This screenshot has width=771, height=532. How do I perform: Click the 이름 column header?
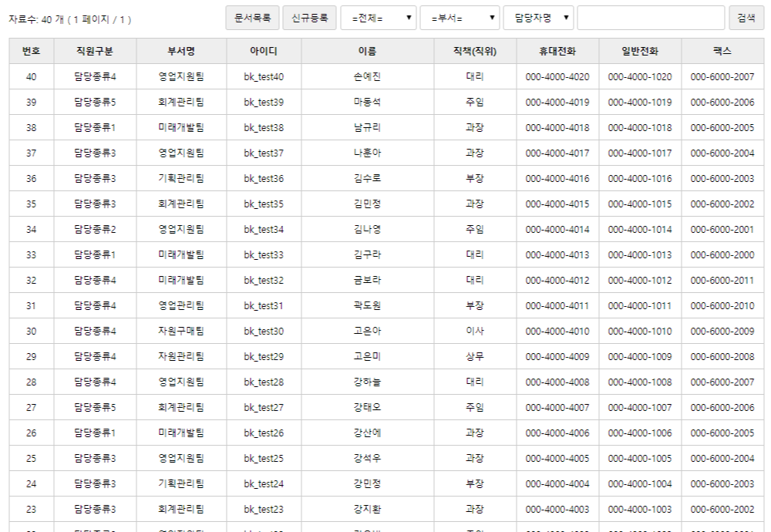[367, 51]
